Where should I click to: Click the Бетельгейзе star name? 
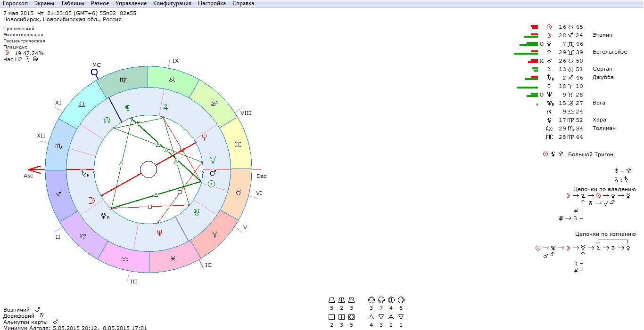click(x=610, y=52)
